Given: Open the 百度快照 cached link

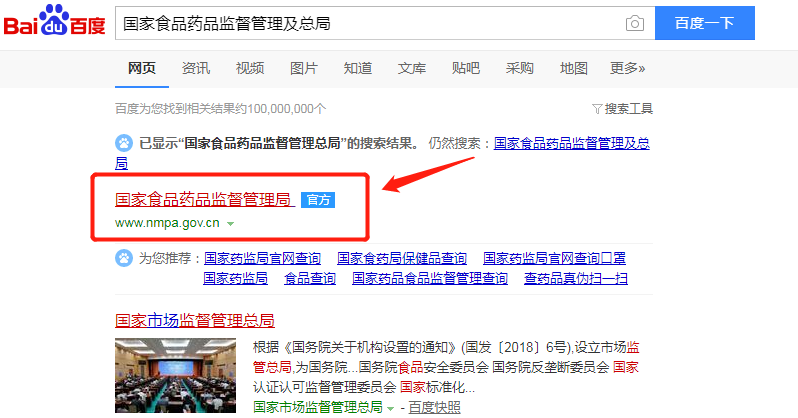Looking at the screenshot, I should click(435, 408).
